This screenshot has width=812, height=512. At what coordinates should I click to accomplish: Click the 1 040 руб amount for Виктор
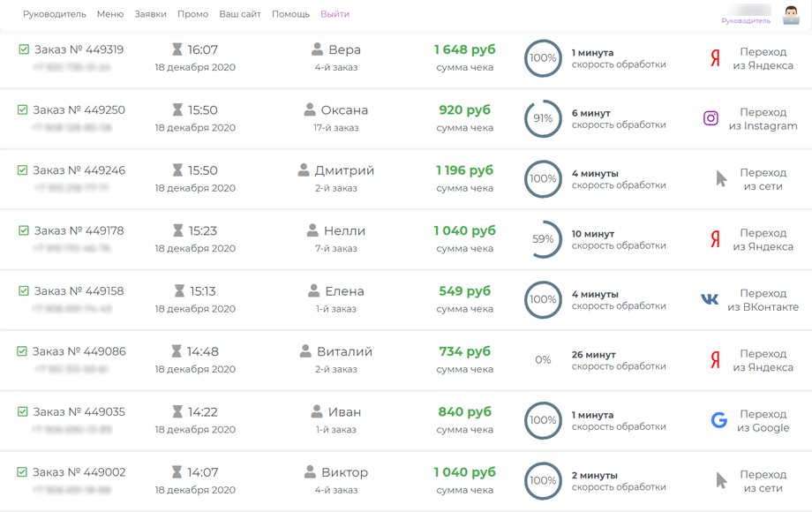(x=464, y=472)
